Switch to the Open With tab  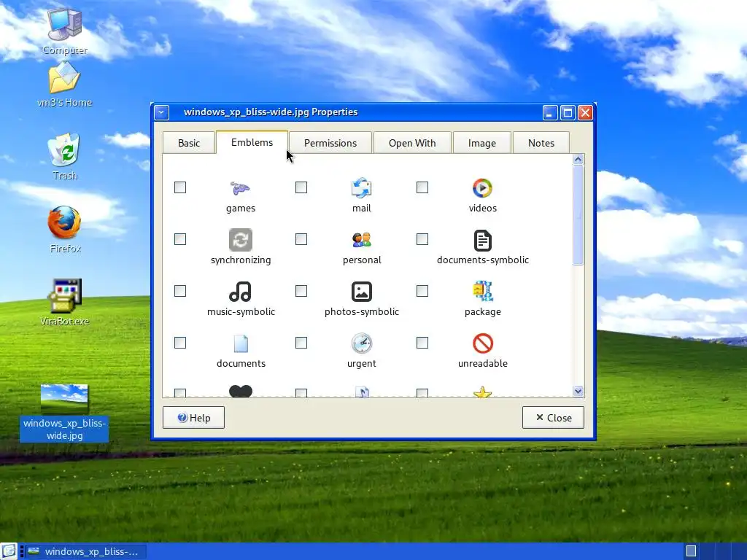[412, 143]
